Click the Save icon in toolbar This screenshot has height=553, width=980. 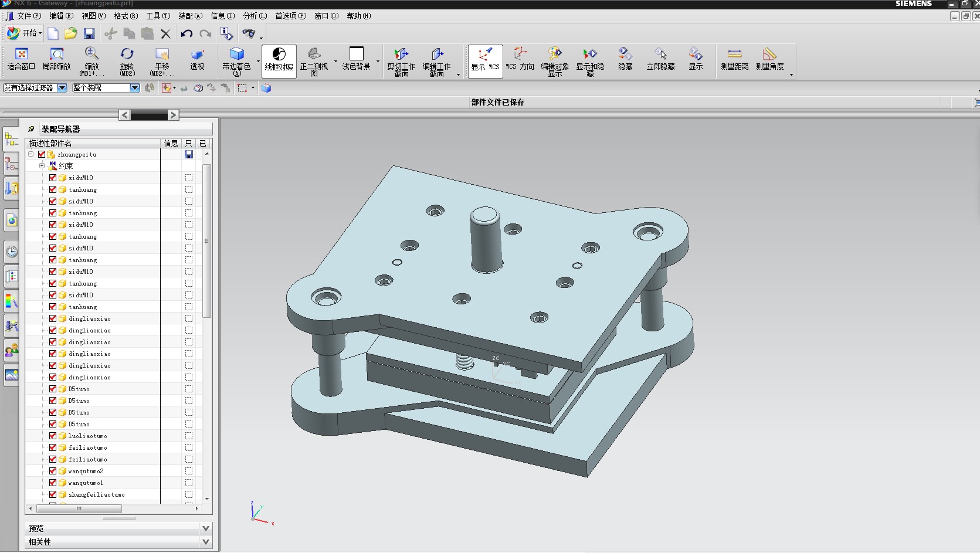point(89,33)
